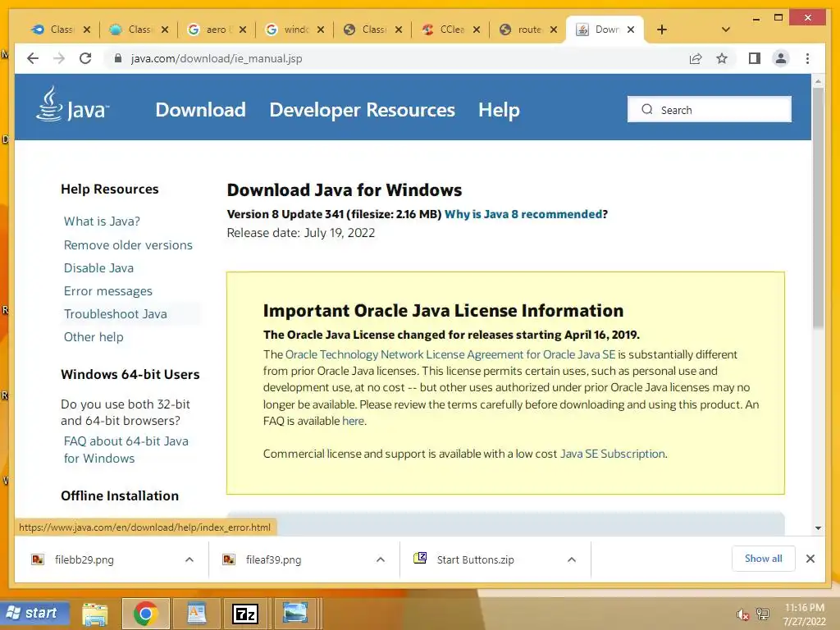Reload the Java download page
The height and width of the screenshot is (630, 840).
[x=85, y=58]
